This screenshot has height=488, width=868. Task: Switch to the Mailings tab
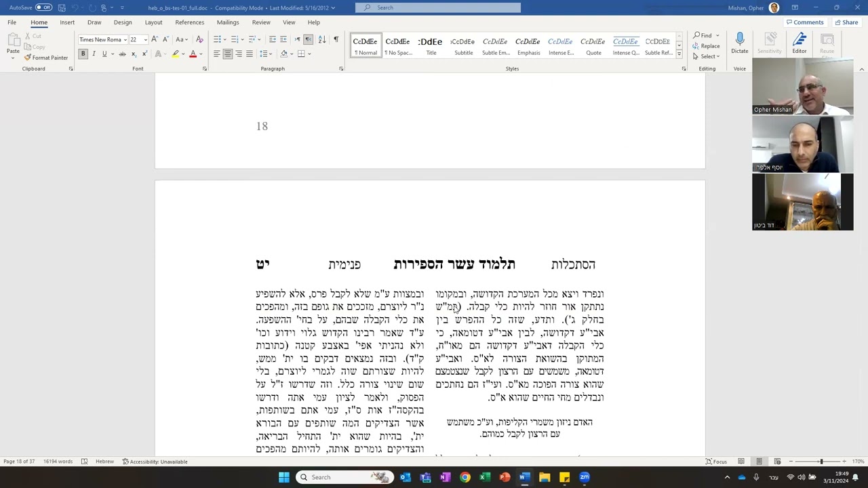tap(228, 22)
